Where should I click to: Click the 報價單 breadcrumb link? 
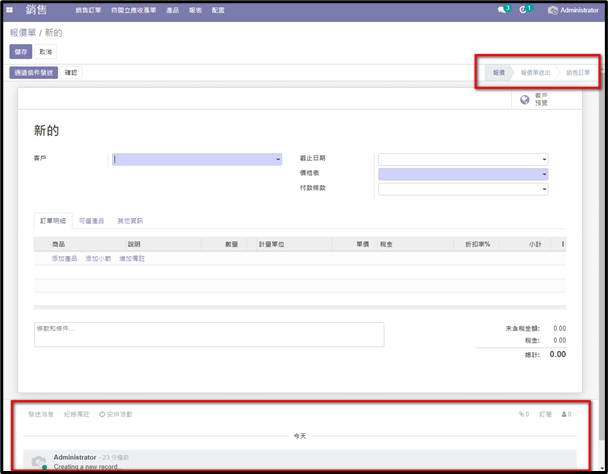click(22, 33)
